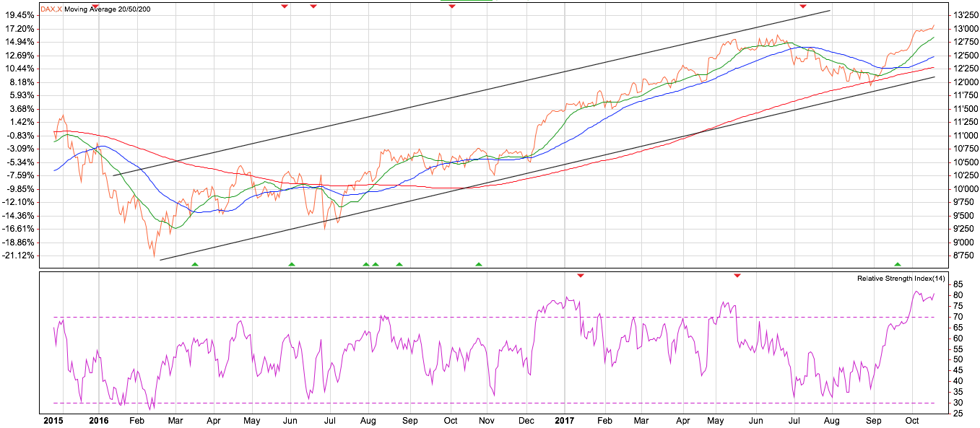Select the red marker above July 2017
The image size is (980, 428).
[802, 6]
